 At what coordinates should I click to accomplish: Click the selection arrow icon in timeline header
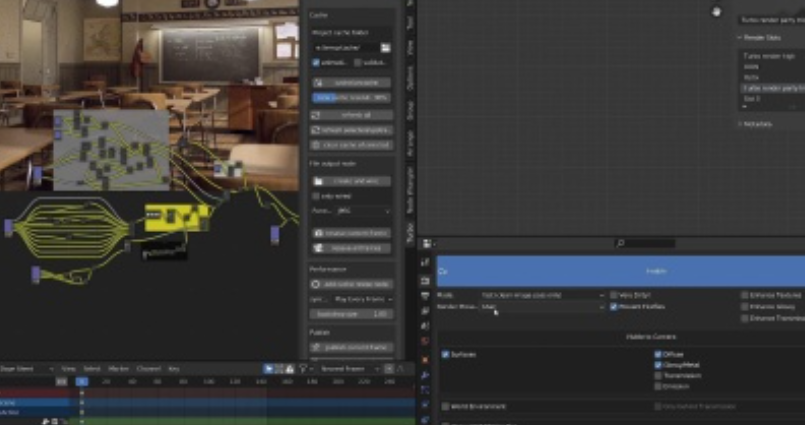click(269, 368)
